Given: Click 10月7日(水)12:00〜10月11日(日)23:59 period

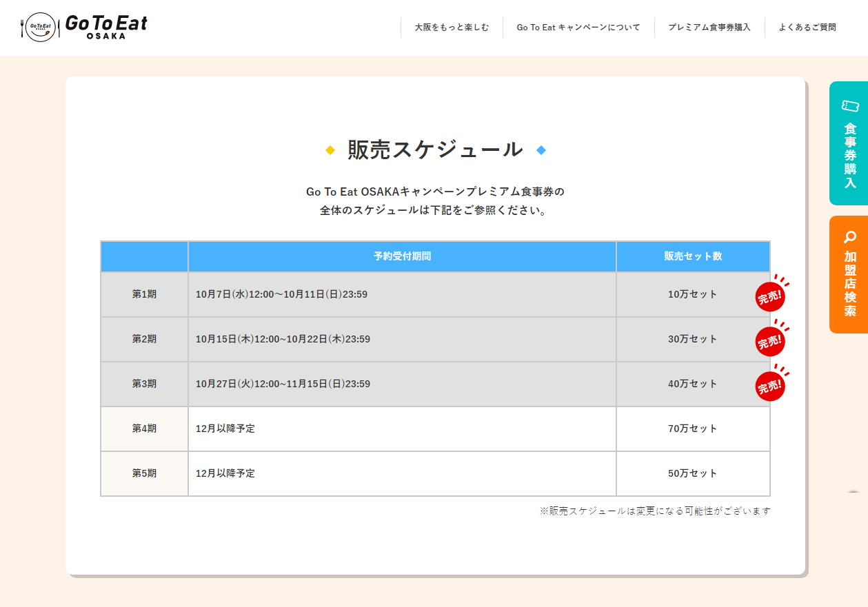Looking at the screenshot, I should pos(281,294).
